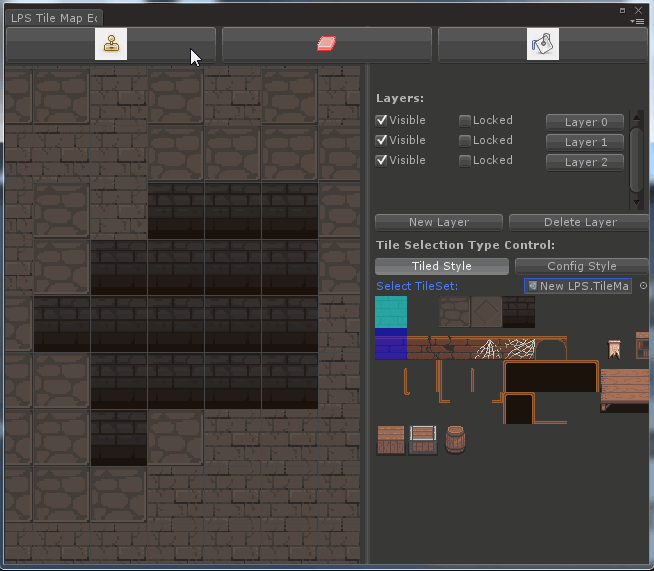Pick the wooden table tile
Image resolution: width=654 pixels, height=571 pixels.
(625, 390)
